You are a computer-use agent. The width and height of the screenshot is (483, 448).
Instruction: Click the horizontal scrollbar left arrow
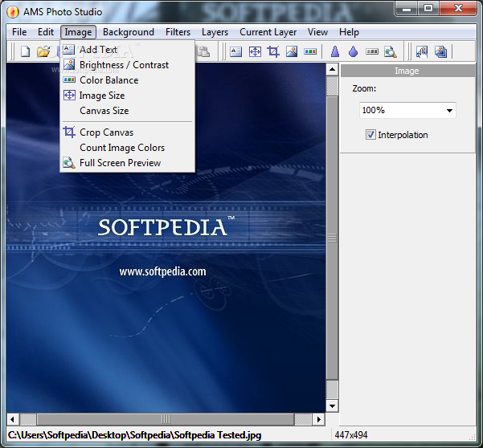coord(12,419)
